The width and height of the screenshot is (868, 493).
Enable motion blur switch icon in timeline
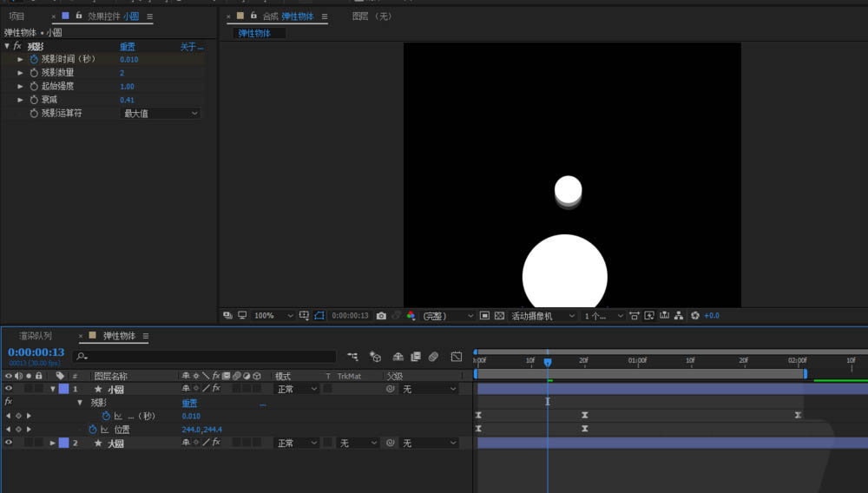[x=433, y=357]
